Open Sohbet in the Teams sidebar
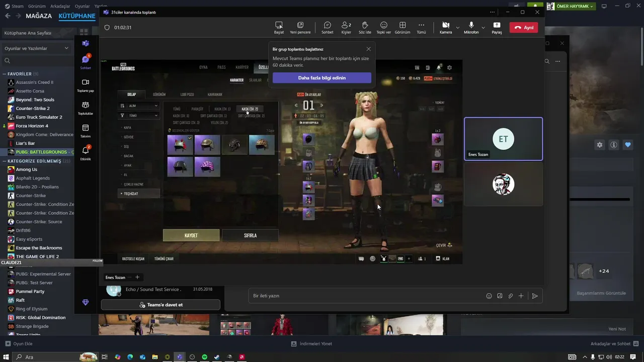 pyautogui.click(x=86, y=62)
